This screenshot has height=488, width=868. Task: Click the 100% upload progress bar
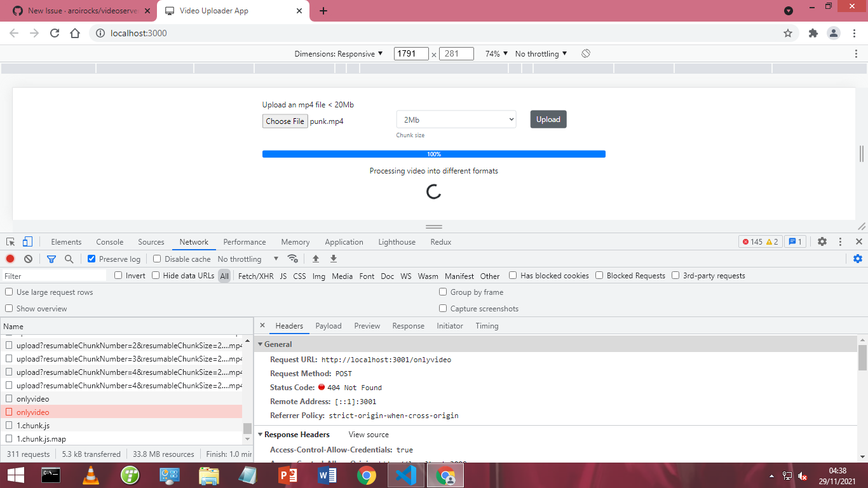(434, 154)
